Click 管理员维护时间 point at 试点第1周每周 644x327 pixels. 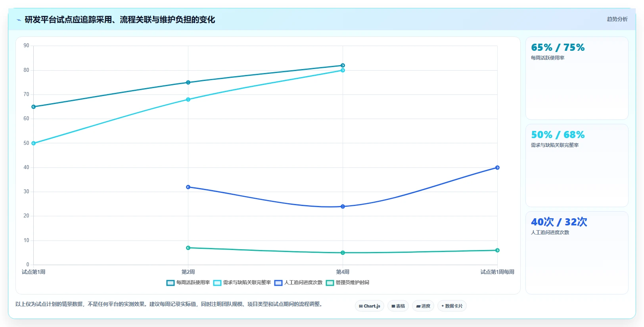[x=497, y=250]
